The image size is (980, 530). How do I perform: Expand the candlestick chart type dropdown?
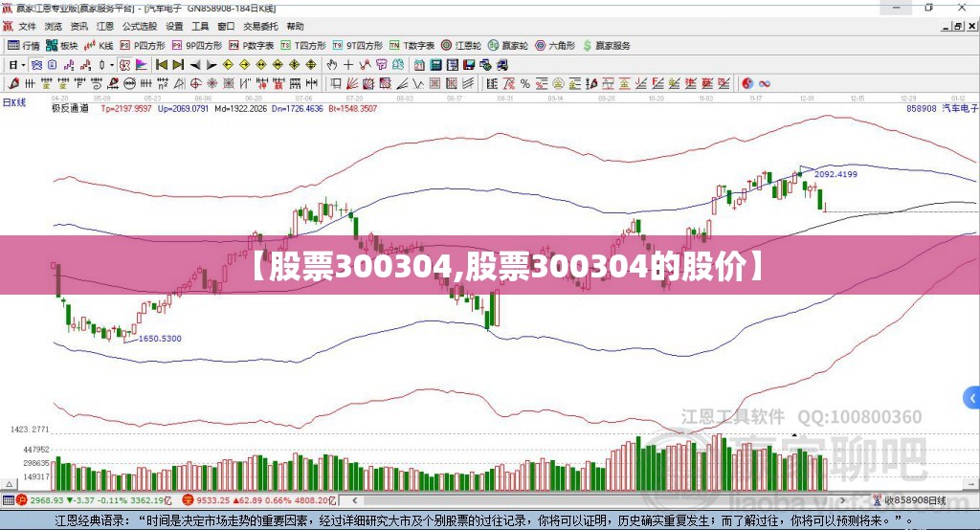(x=112, y=65)
